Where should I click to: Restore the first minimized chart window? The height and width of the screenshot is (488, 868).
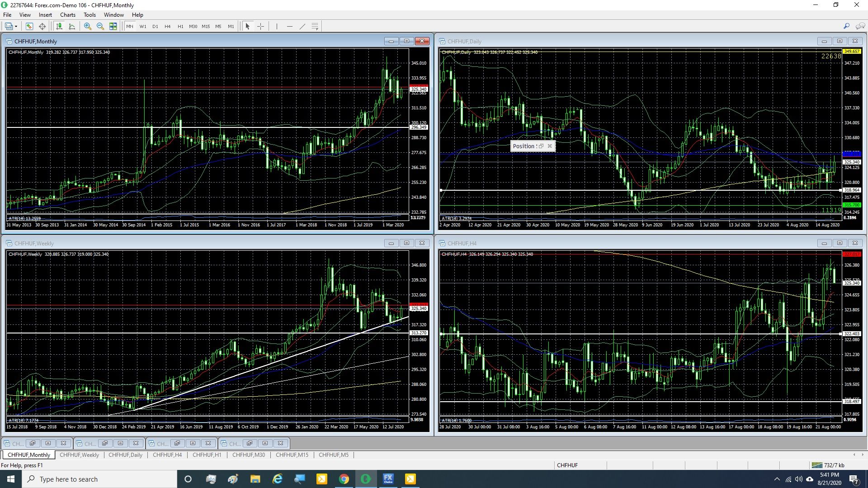click(x=33, y=443)
